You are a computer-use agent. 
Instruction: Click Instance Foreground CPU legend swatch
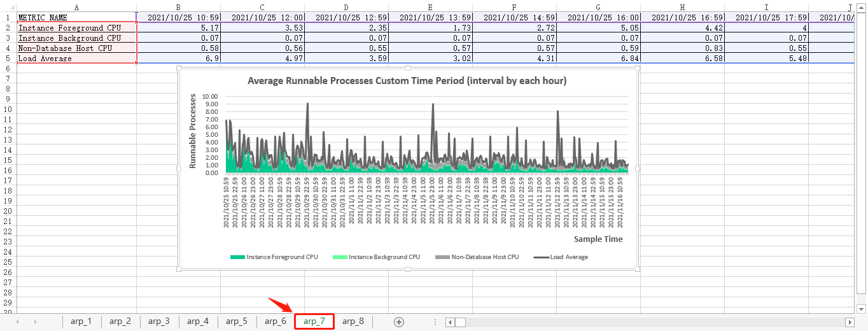[237, 257]
